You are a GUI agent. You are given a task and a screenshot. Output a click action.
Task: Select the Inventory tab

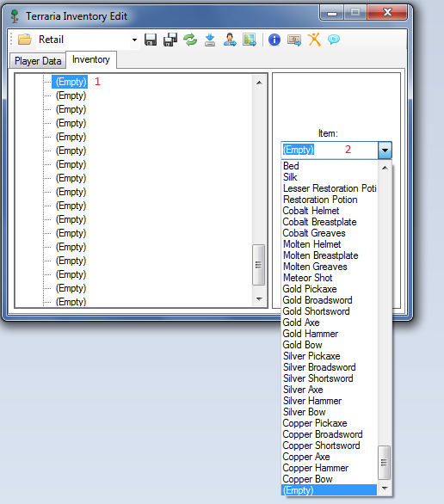tap(91, 59)
